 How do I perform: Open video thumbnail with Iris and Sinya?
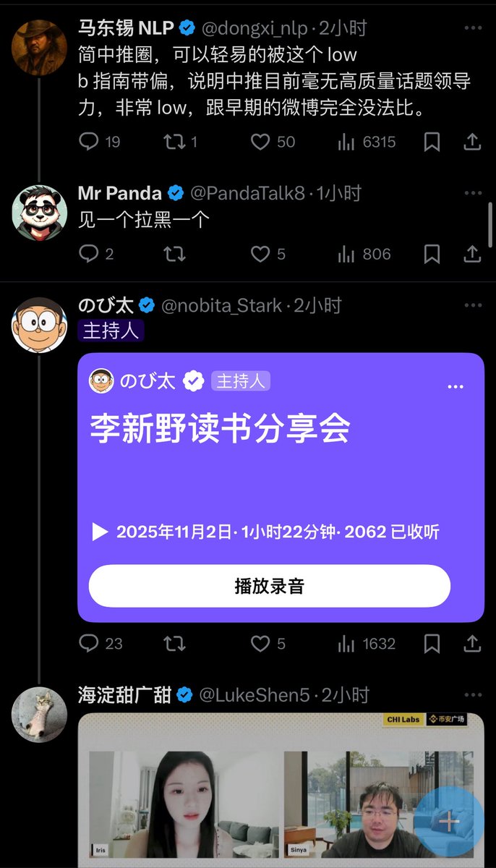pos(281,790)
